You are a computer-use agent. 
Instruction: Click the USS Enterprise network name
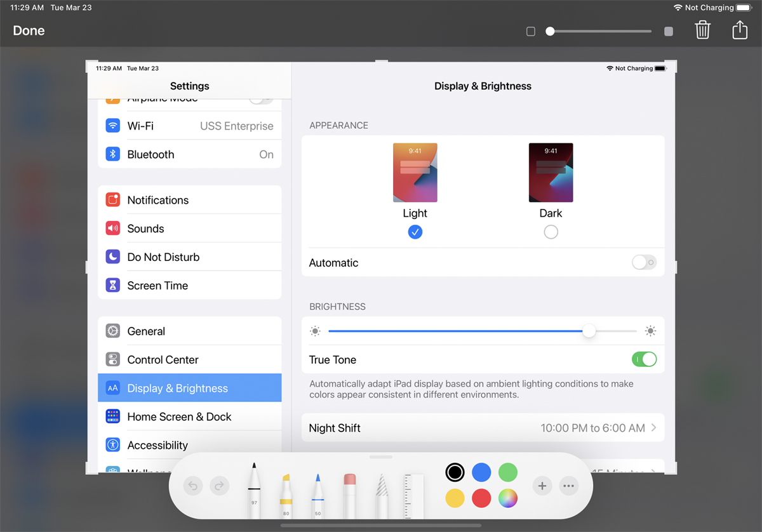click(x=237, y=126)
